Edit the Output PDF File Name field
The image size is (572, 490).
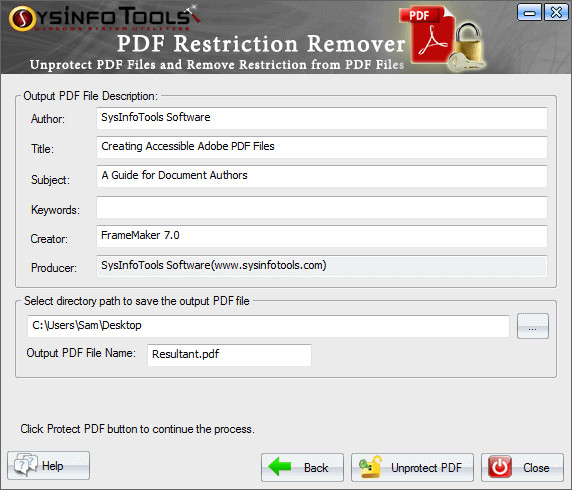click(x=229, y=355)
